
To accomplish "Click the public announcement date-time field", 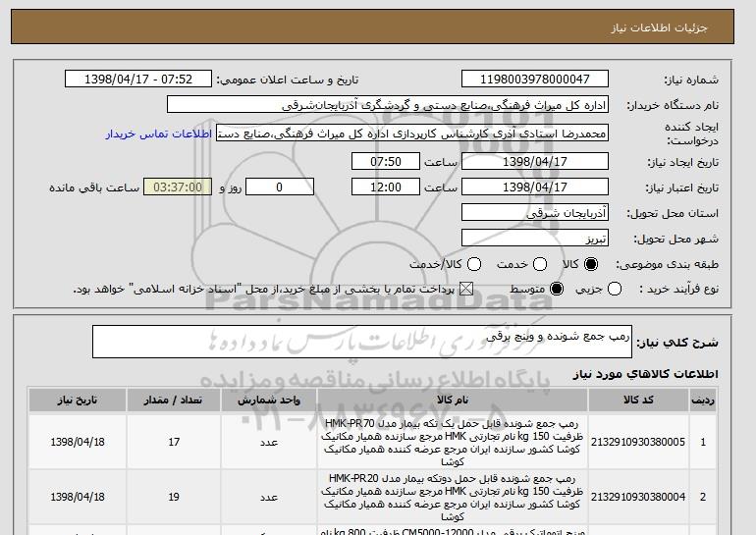I will click(x=138, y=80).
